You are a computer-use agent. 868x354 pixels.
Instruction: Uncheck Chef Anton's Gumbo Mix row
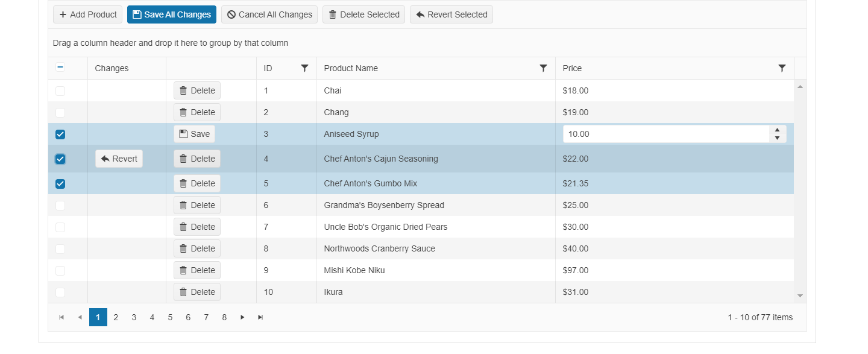[60, 183]
